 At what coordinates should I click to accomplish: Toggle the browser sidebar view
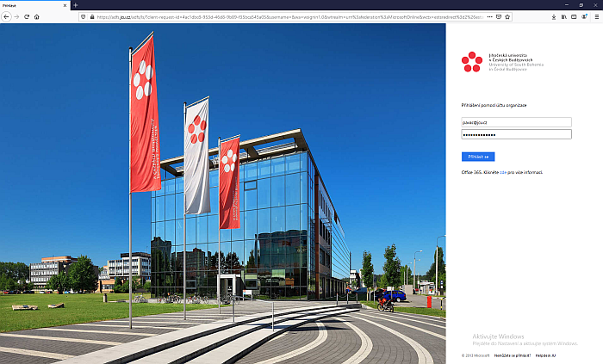click(574, 17)
